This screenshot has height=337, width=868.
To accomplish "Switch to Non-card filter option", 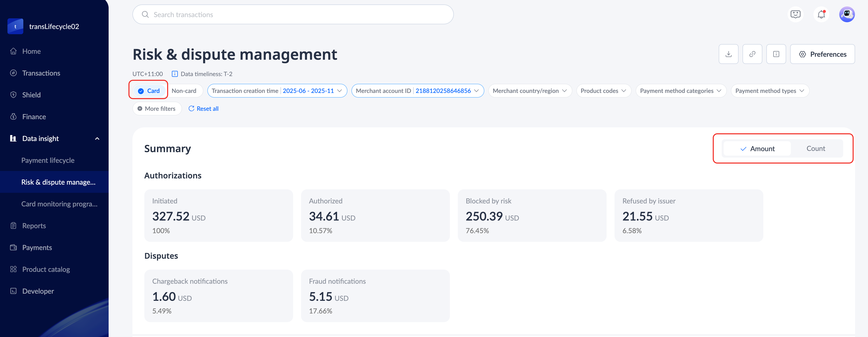I will point(184,91).
